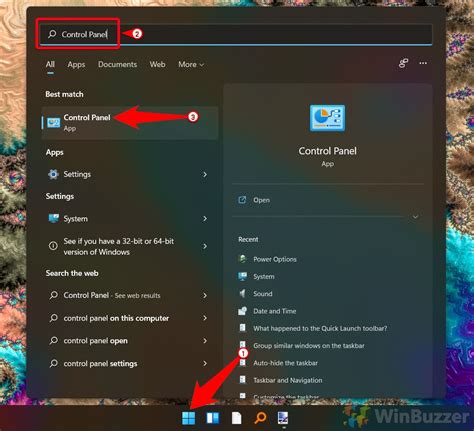Expand the control panel open chevron
Image resolution: width=474 pixels, height=431 pixels.
pos(205,341)
